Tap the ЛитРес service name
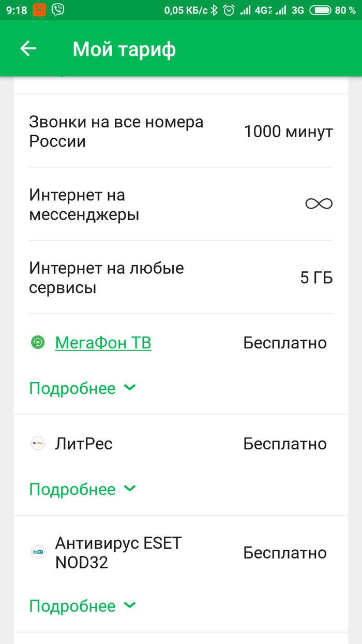Image resolution: width=362 pixels, height=644 pixels. 84,444
